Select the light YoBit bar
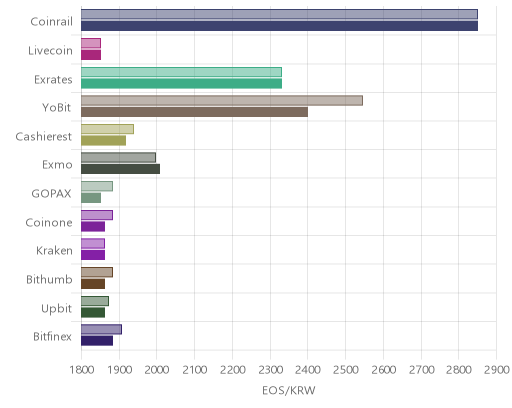The height and width of the screenshot is (408, 512). pos(222,101)
